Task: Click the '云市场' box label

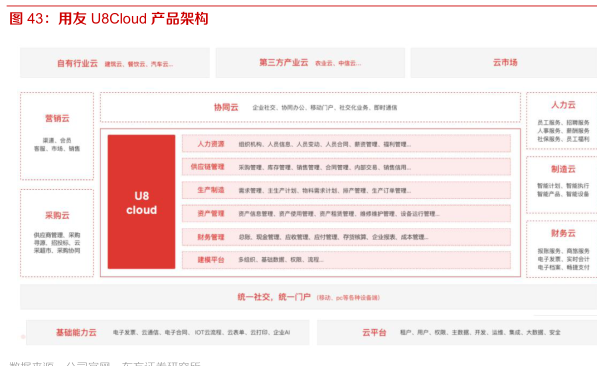Action: tap(505, 62)
